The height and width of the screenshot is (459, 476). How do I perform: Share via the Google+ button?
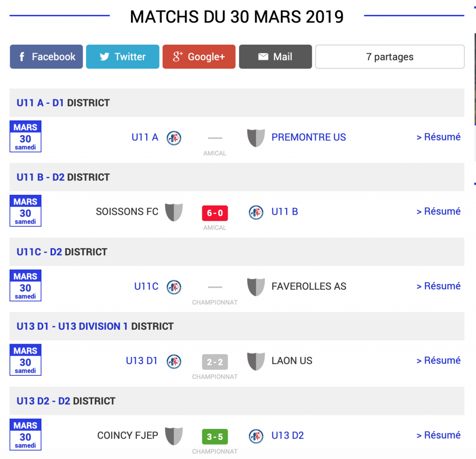[199, 57]
